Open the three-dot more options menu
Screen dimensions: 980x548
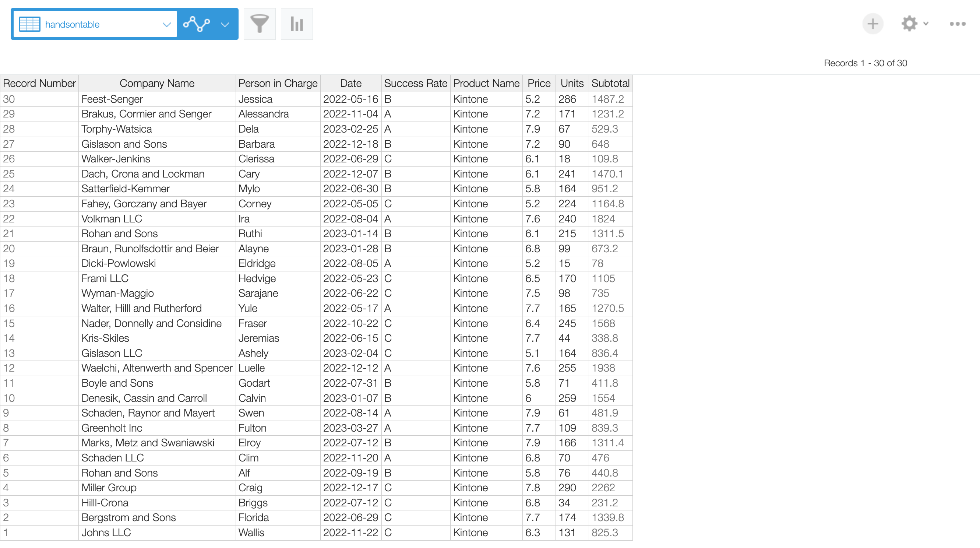[958, 24]
